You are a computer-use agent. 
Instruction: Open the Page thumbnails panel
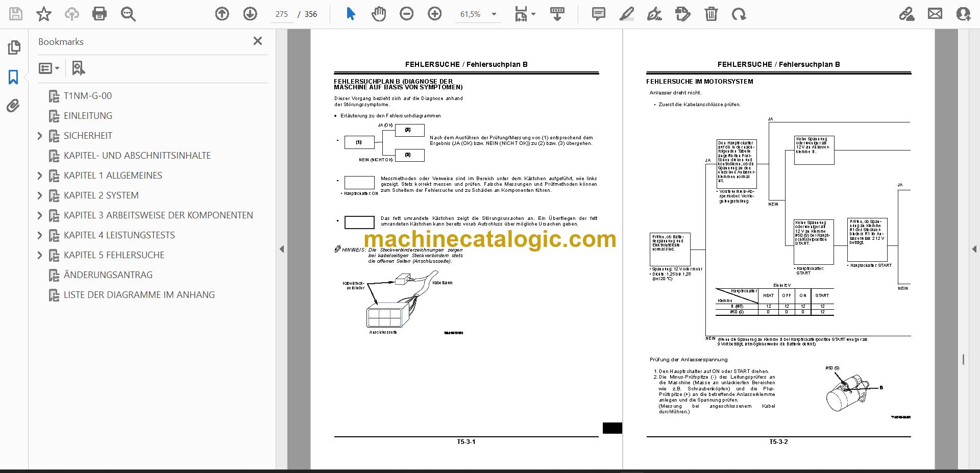pyautogui.click(x=14, y=48)
